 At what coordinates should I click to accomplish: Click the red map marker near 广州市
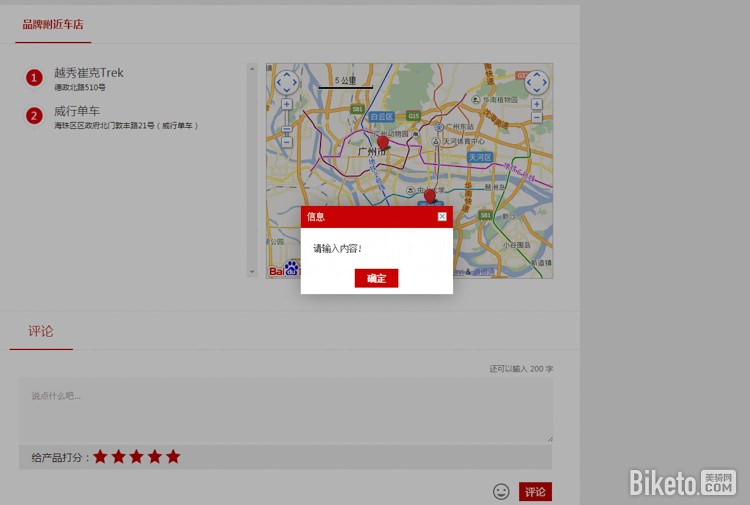pyautogui.click(x=383, y=144)
